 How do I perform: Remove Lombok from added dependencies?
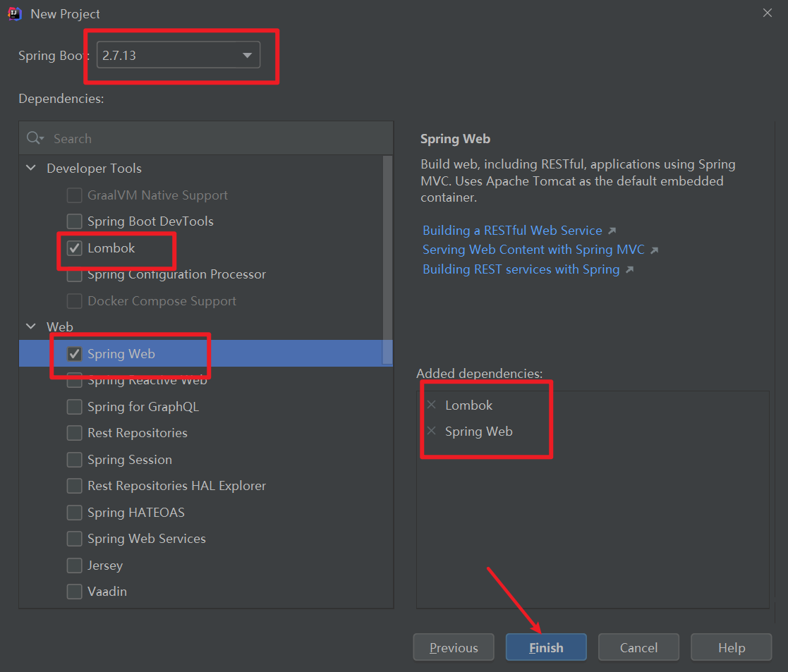[x=431, y=405]
